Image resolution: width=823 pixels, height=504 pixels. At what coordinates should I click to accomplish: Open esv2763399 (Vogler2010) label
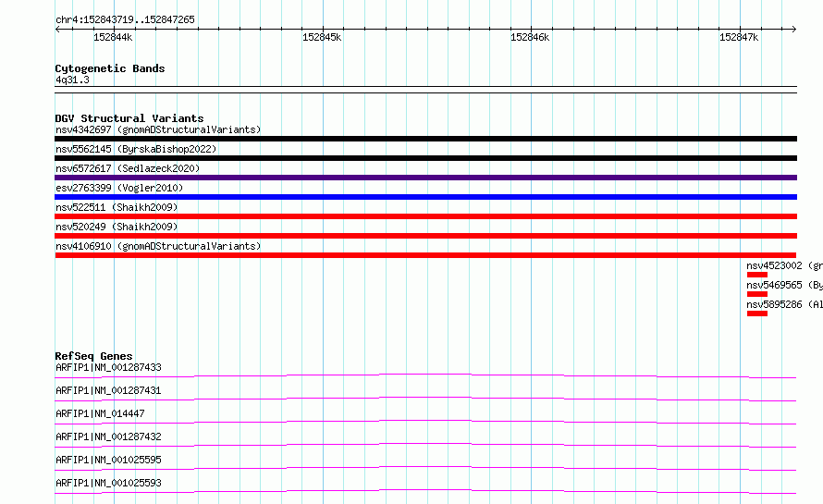(119, 188)
